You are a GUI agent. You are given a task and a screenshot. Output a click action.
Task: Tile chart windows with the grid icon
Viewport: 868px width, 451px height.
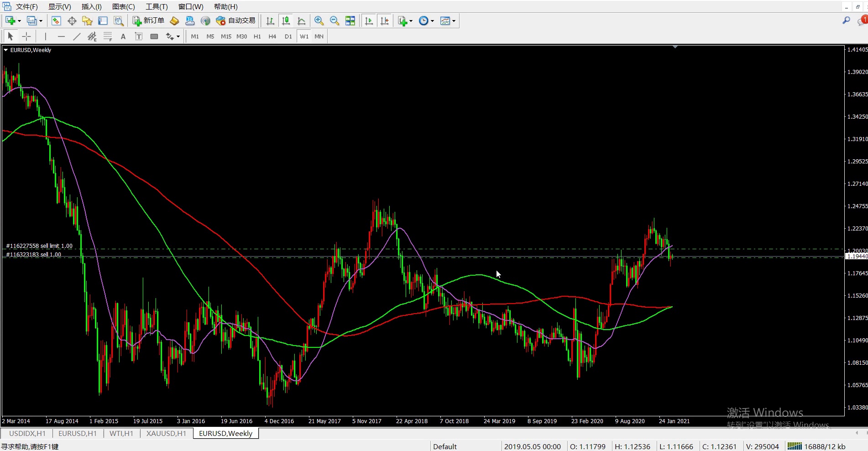pos(350,21)
